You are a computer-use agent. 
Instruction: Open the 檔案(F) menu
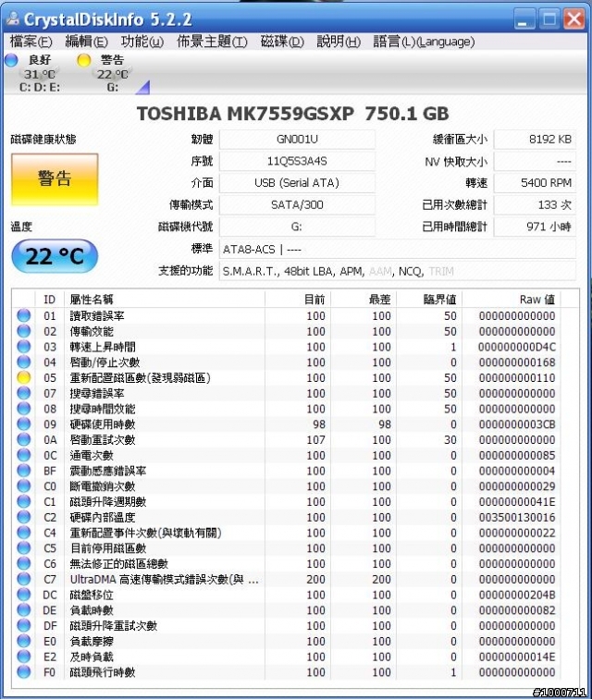[31, 42]
